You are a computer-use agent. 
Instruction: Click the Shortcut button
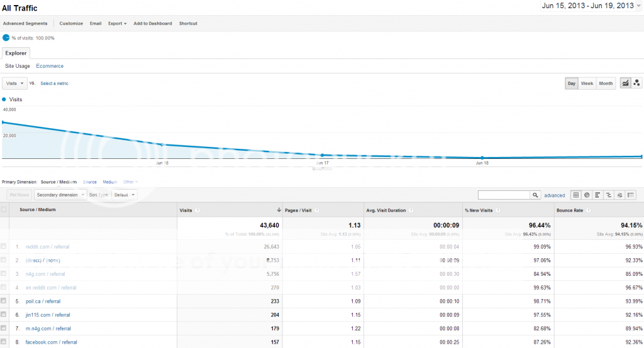tap(188, 23)
